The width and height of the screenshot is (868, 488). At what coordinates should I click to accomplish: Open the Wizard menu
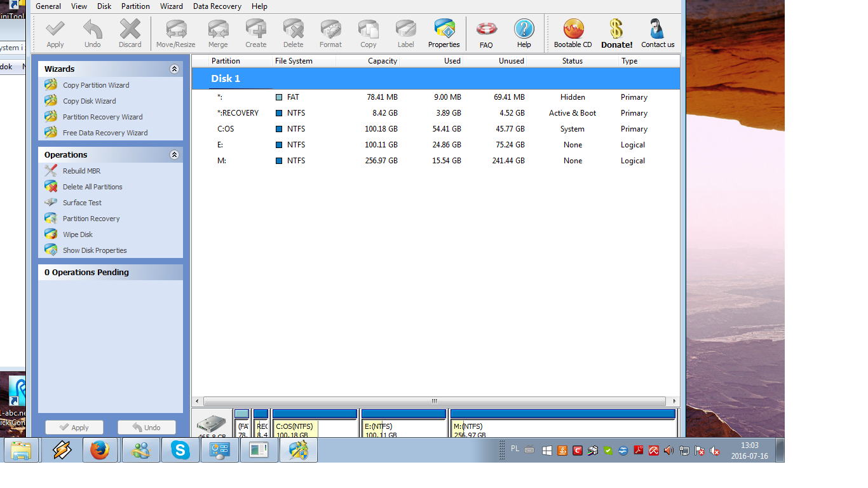(172, 6)
